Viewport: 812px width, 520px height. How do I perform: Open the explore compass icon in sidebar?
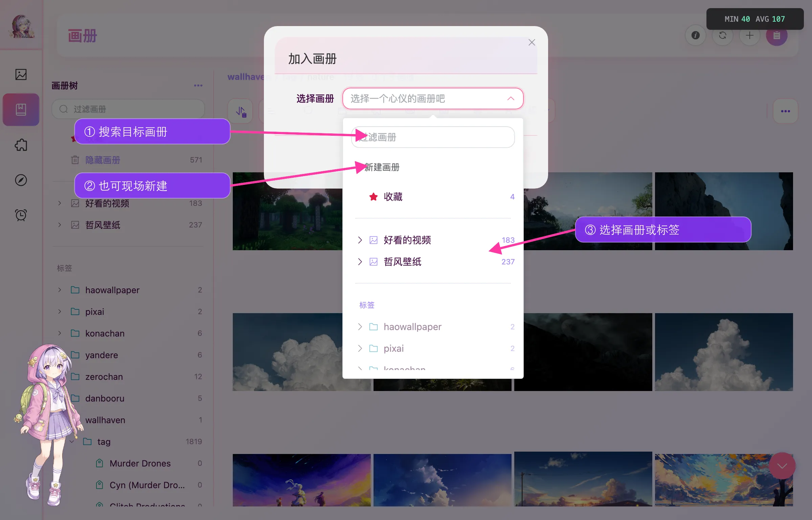click(21, 180)
